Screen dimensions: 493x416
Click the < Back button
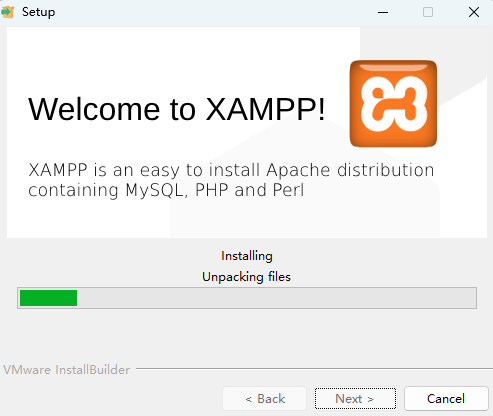(x=265, y=399)
